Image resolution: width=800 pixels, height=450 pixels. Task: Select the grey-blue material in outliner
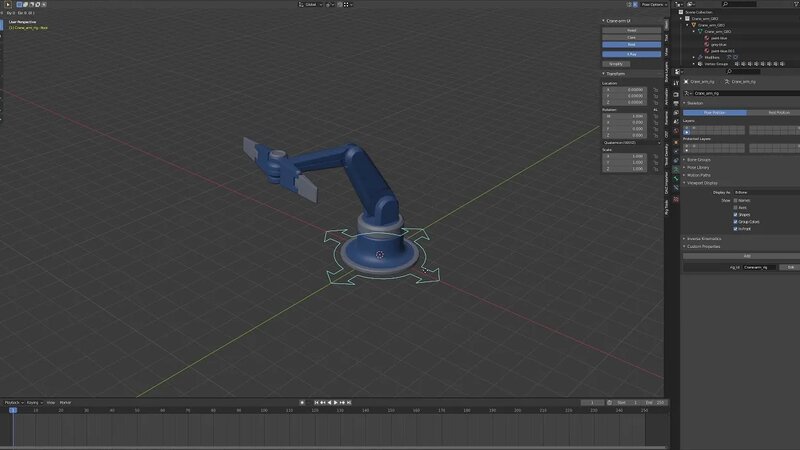click(x=719, y=44)
